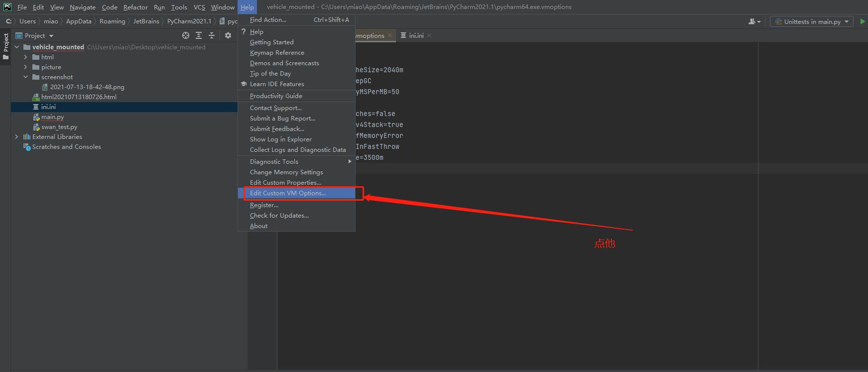Image resolution: width=868 pixels, height=372 pixels.
Task: Open the About dialog entry
Action: (297, 226)
